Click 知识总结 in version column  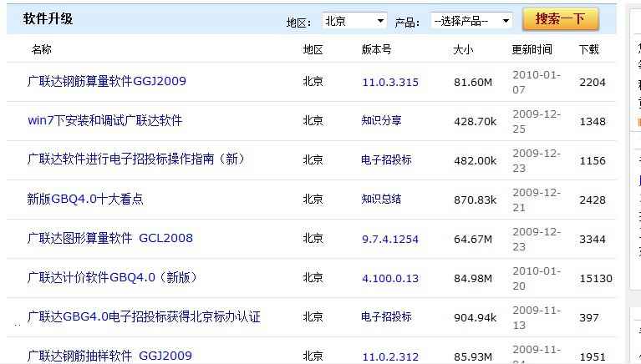[x=381, y=199]
